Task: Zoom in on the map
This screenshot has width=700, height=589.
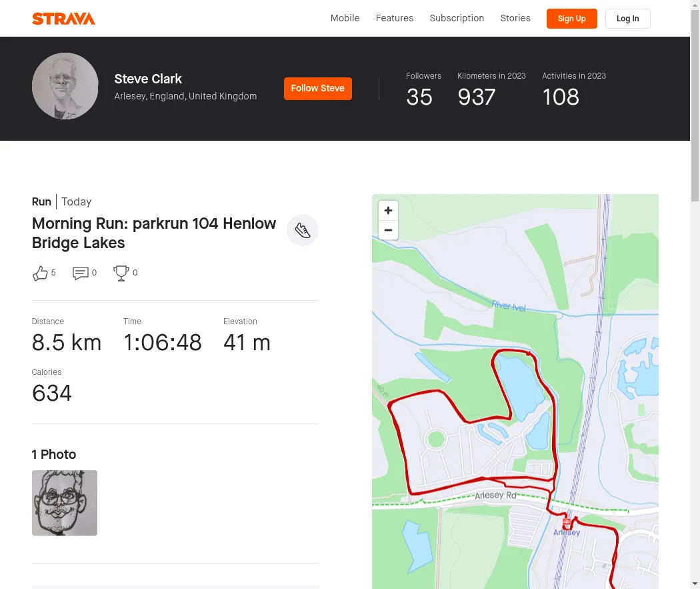Action: pyautogui.click(x=388, y=210)
